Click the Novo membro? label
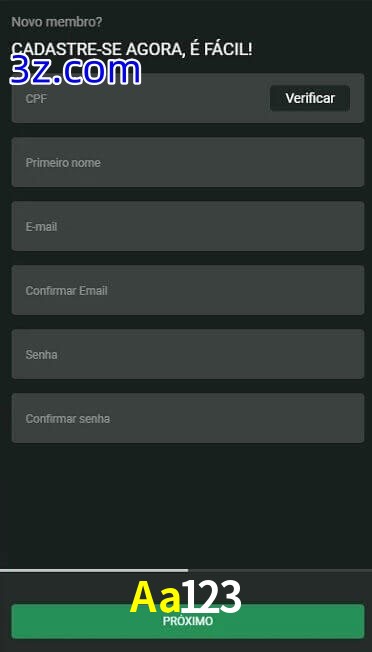The width and height of the screenshot is (372, 652). [x=57, y=22]
